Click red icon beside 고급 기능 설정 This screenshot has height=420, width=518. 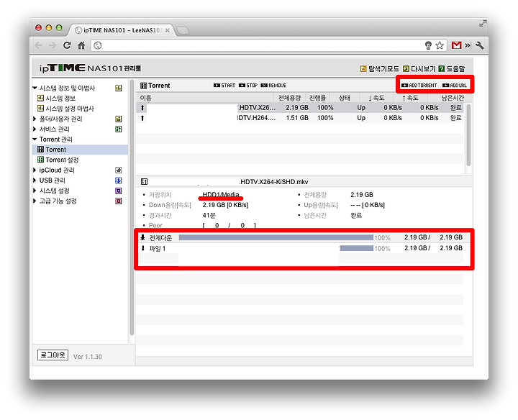click(x=118, y=201)
